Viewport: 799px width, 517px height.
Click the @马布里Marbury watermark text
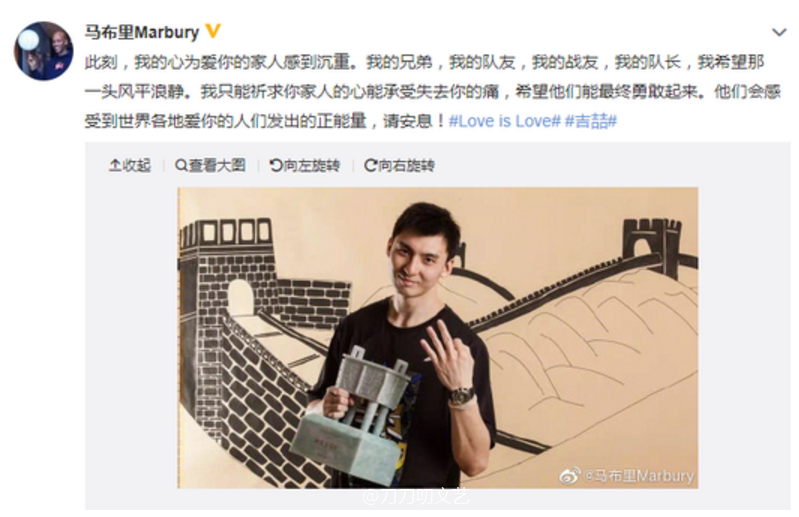click(x=638, y=476)
